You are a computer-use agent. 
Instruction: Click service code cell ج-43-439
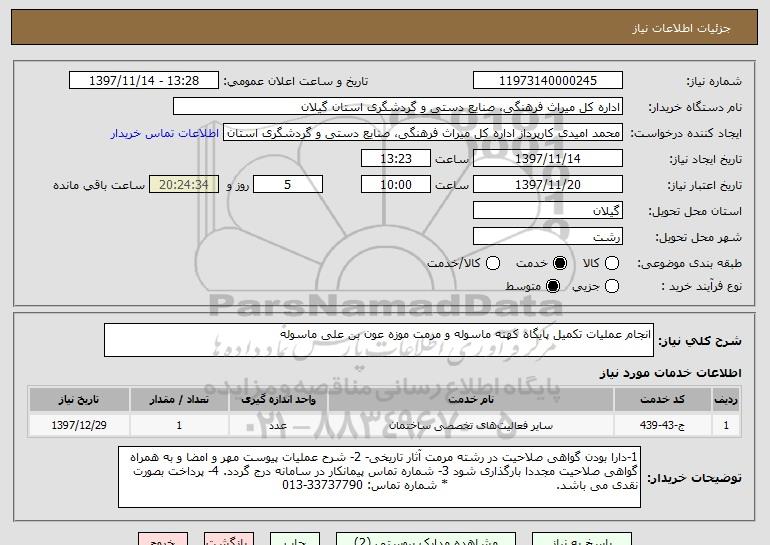coord(662,425)
